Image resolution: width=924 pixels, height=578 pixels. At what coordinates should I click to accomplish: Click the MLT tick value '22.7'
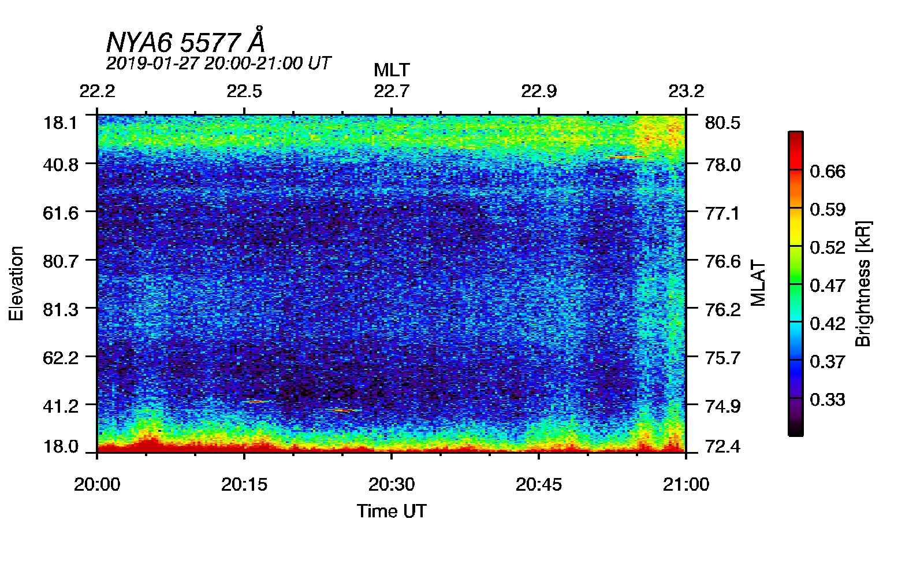tap(392, 91)
